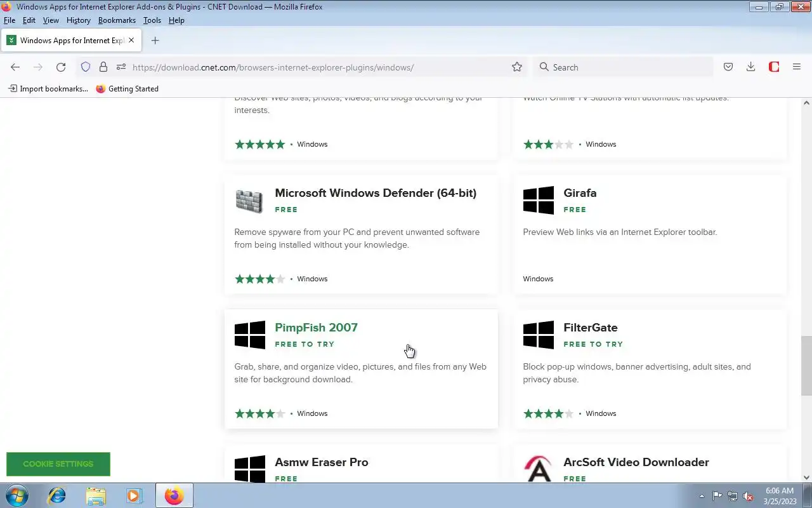Open ArcSoft Video Downloader page

[636, 462]
